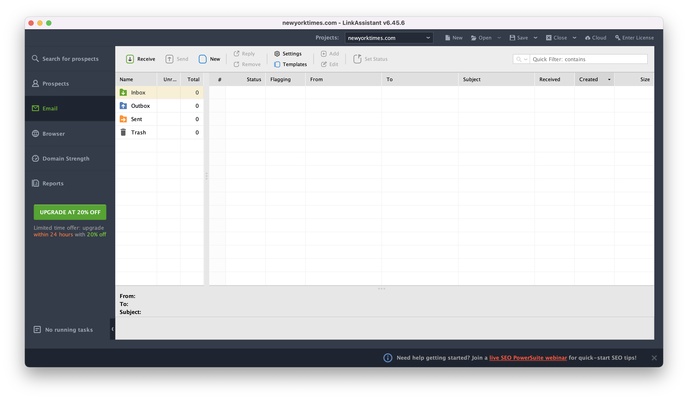Click the Open project button
This screenshot has height=400, width=688.
click(x=481, y=38)
